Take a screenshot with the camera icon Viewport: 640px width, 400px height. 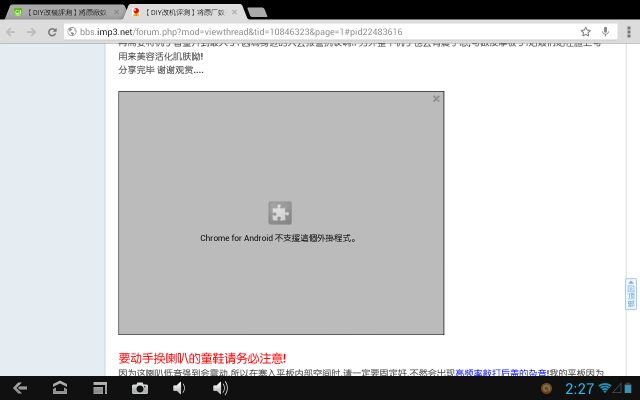(x=140, y=388)
